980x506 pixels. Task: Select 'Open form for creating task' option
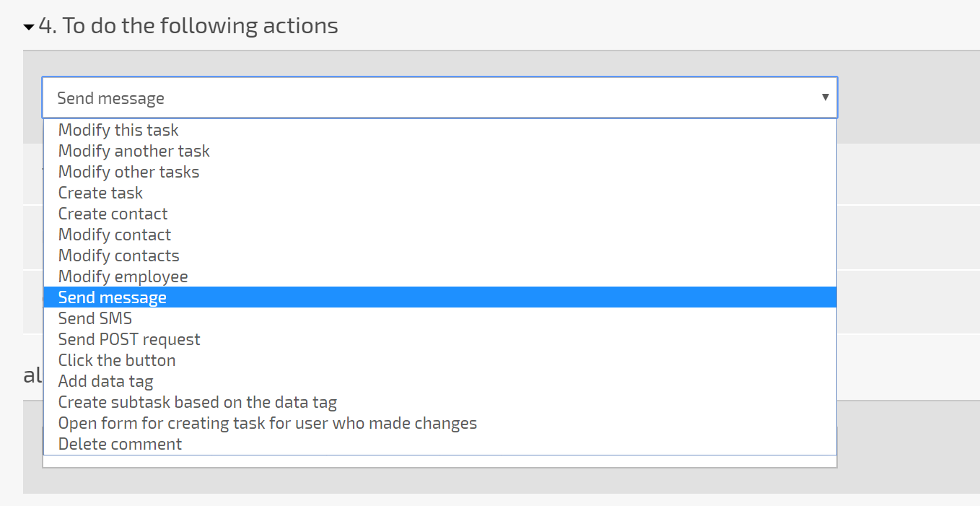point(439,423)
